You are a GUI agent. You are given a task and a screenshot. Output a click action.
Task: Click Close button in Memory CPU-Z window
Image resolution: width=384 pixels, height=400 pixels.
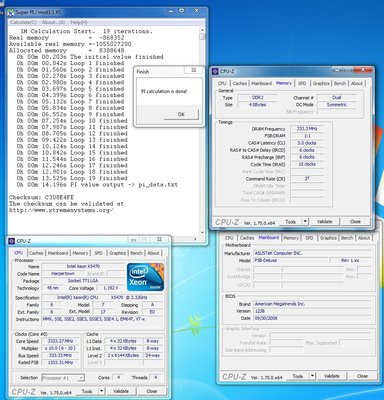click(x=355, y=221)
